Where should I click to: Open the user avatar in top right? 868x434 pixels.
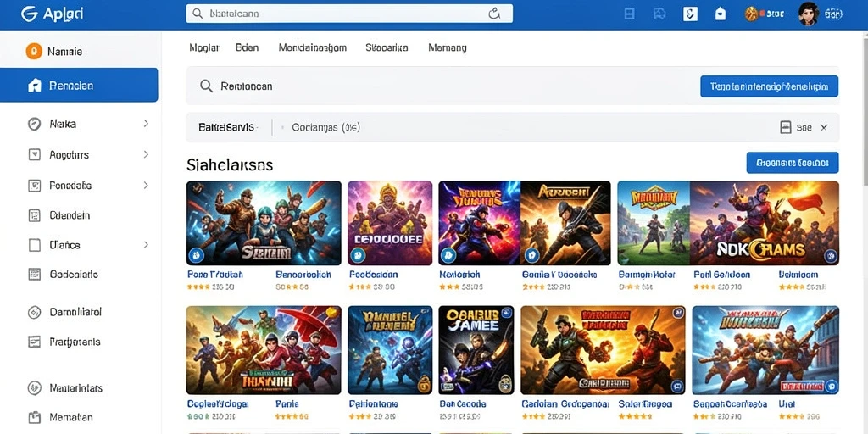(808, 14)
